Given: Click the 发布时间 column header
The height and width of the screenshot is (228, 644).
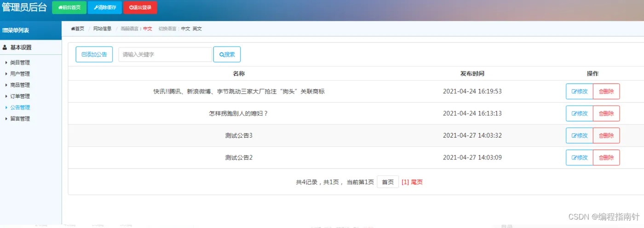Looking at the screenshot, I should [472, 74].
